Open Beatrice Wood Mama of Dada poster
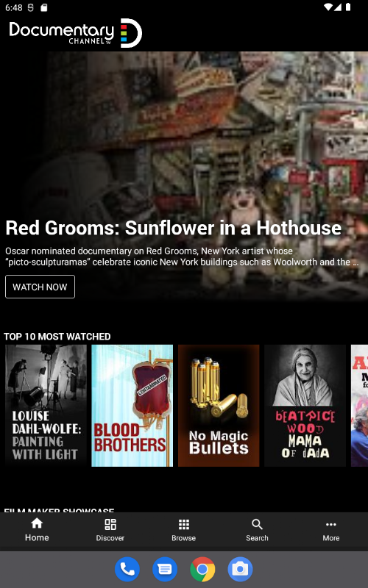 (305, 406)
